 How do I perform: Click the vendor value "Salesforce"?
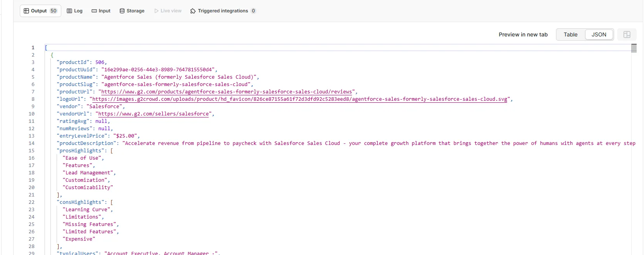(x=104, y=107)
